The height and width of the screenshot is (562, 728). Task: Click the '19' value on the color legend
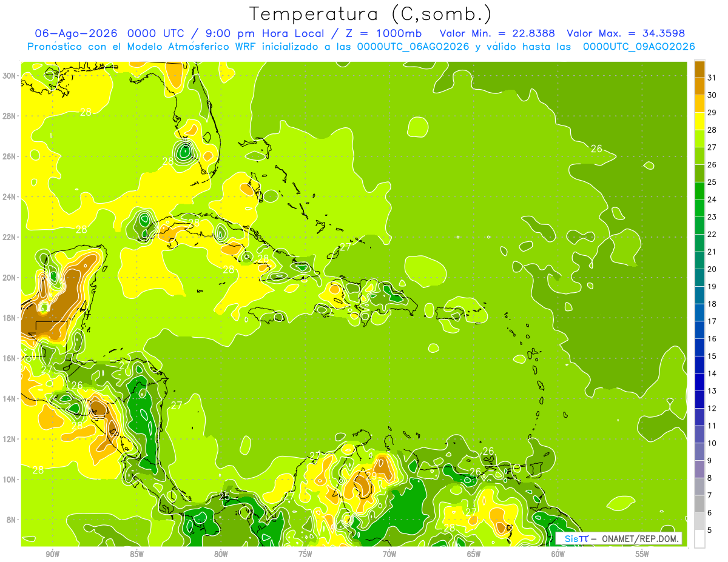coord(712,286)
